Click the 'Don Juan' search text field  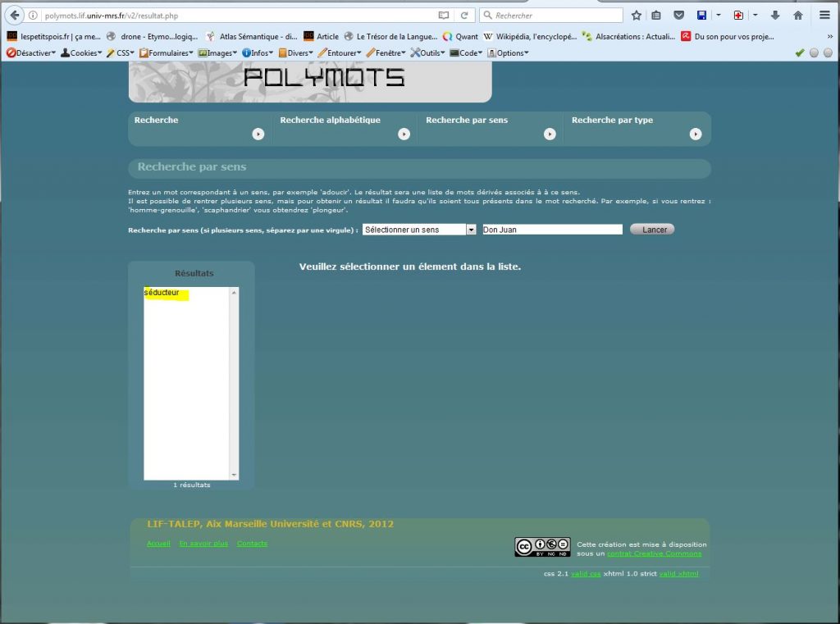coord(552,230)
